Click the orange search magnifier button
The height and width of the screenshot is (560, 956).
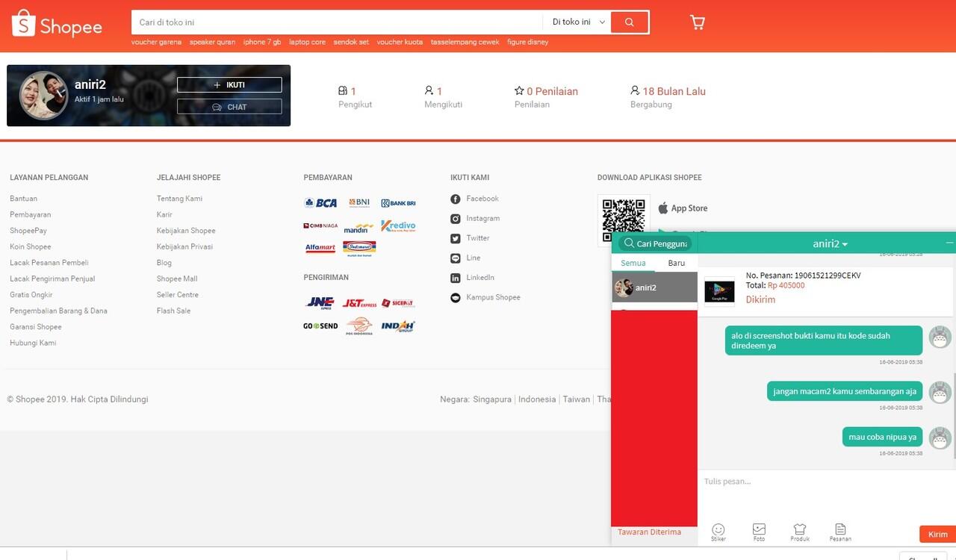coord(630,22)
